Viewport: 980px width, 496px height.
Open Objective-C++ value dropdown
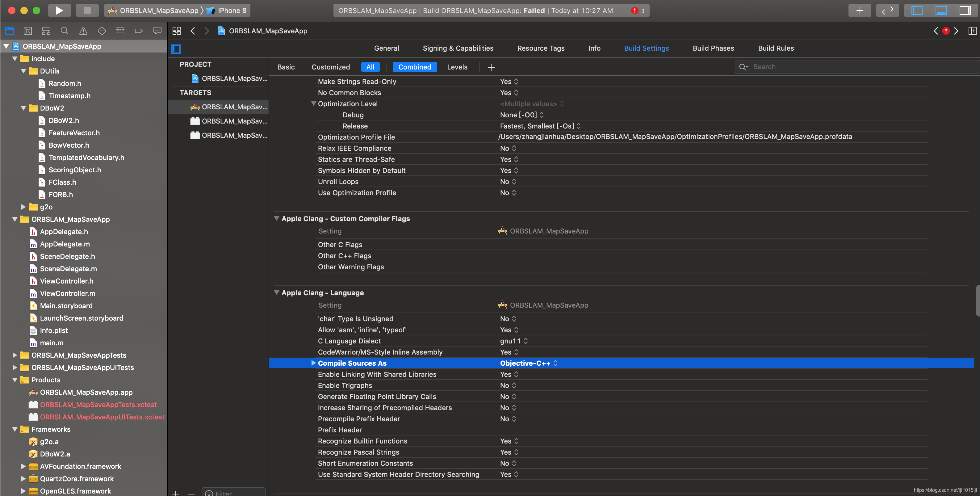click(x=528, y=363)
